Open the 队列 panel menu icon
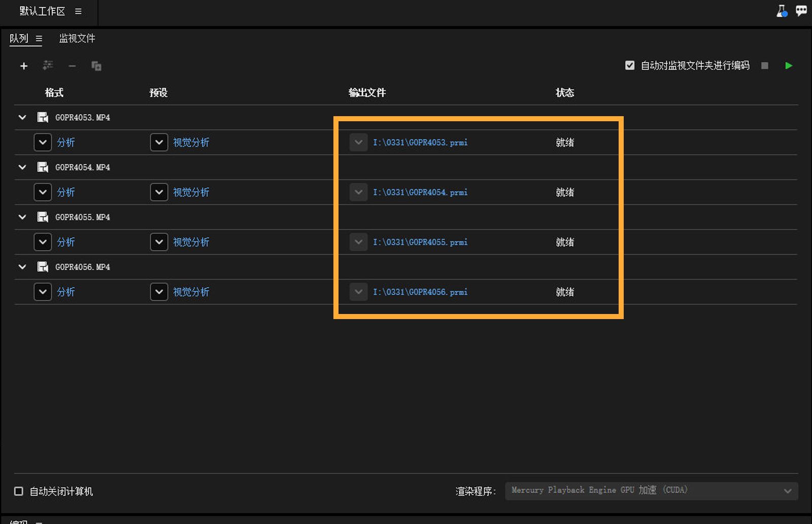The height and width of the screenshot is (524, 812). 39,39
